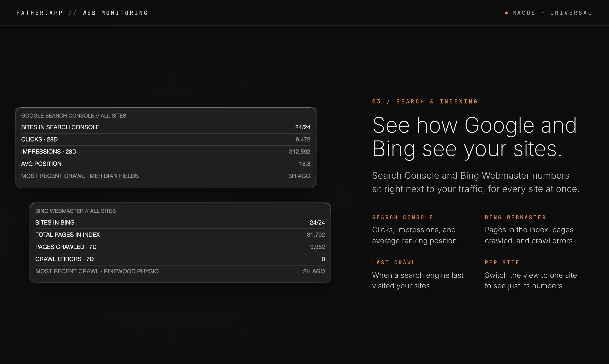Click MOST RECENT CRAWL · MERIDIAN FIELDS
The height and width of the screenshot is (364, 609).
[x=80, y=176]
